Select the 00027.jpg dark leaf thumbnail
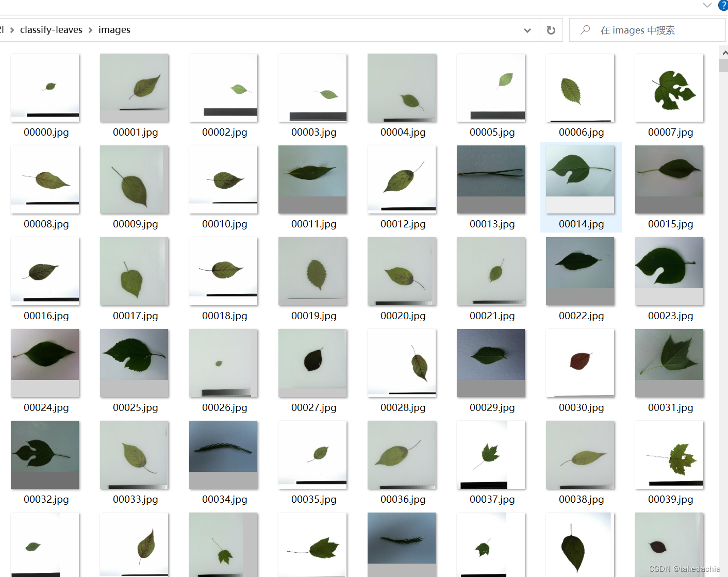The height and width of the screenshot is (577, 728). point(312,362)
